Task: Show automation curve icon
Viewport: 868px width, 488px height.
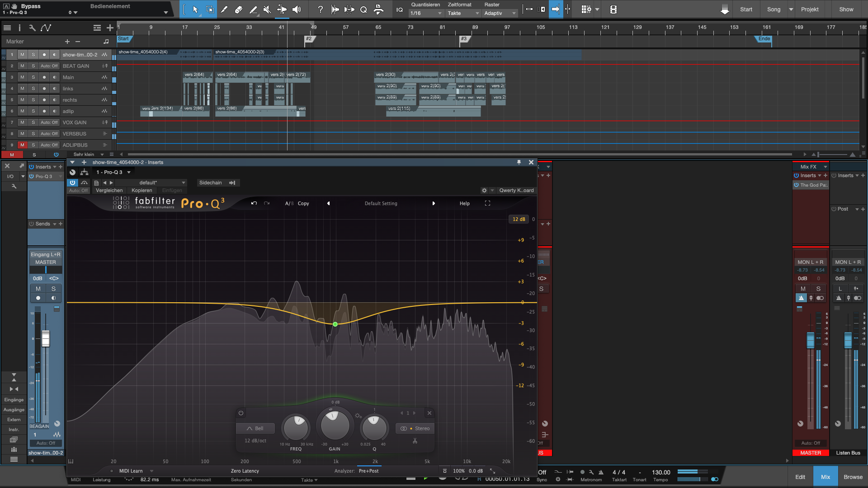Action: (x=46, y=28)
